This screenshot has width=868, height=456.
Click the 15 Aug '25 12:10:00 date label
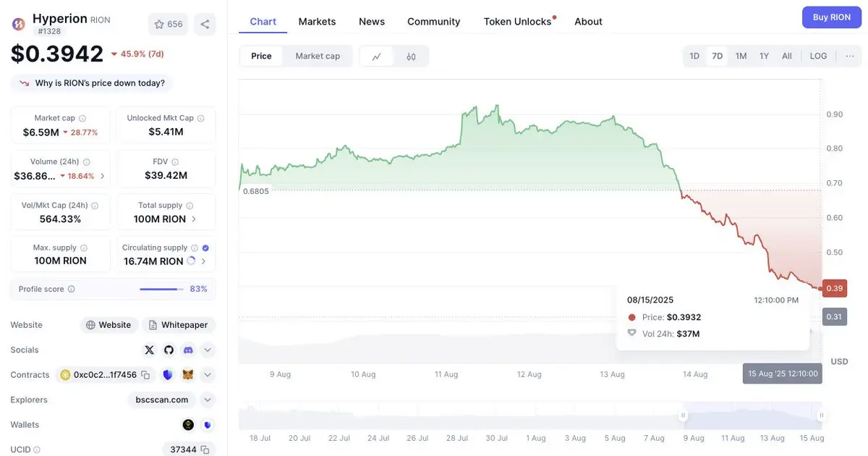point(783,373)
